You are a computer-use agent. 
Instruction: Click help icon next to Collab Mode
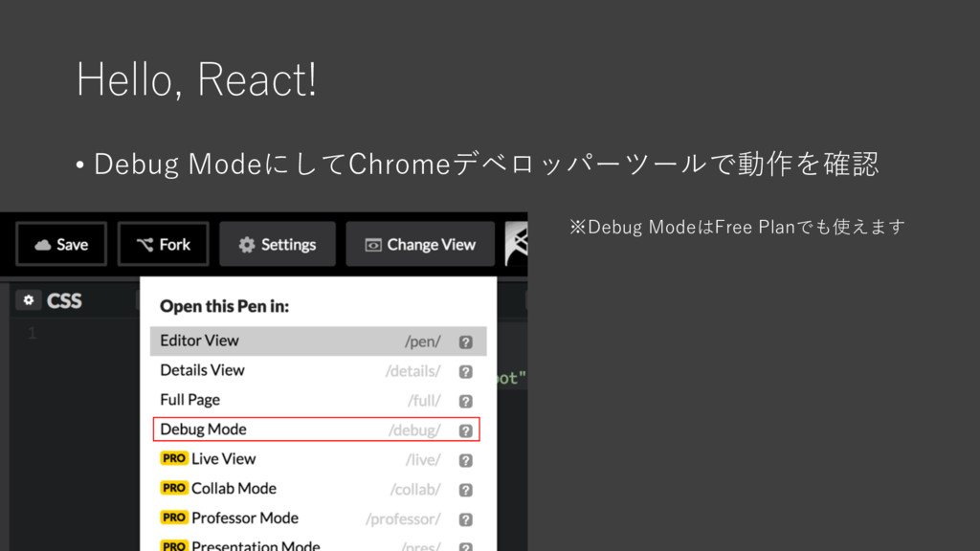466,490
